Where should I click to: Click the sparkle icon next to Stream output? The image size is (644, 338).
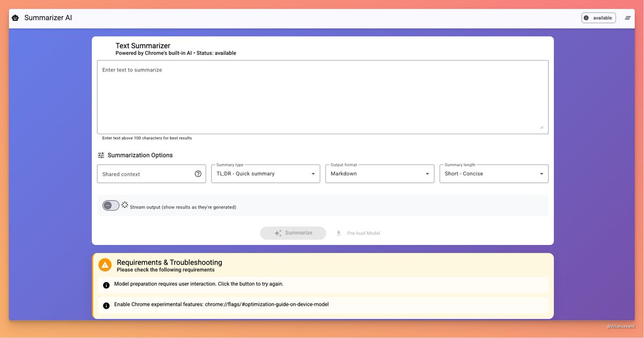coord(125,205)
